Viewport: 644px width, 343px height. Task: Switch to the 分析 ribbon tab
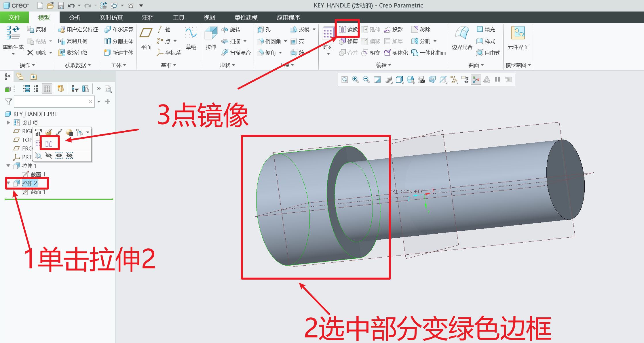coord(74,18)
